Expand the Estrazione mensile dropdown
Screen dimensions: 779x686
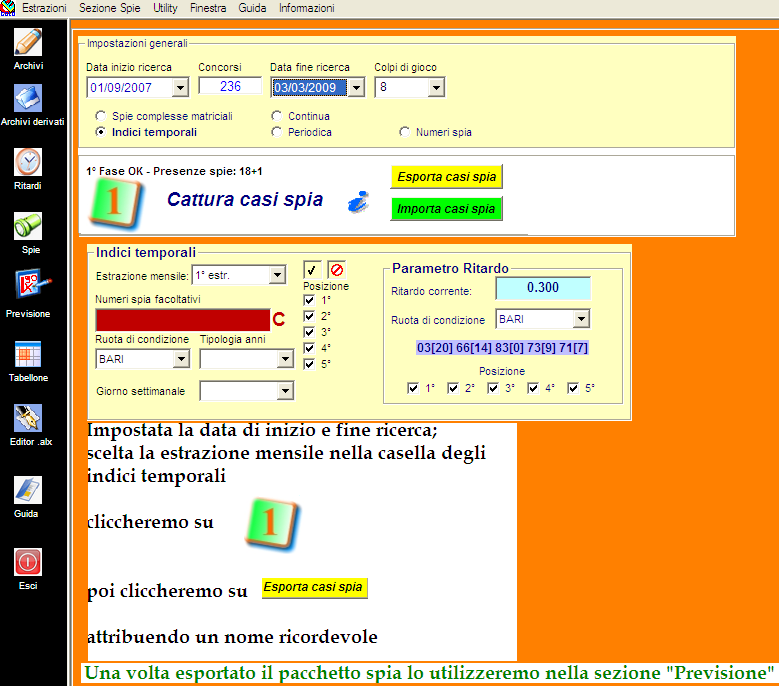tap(277, 275)
